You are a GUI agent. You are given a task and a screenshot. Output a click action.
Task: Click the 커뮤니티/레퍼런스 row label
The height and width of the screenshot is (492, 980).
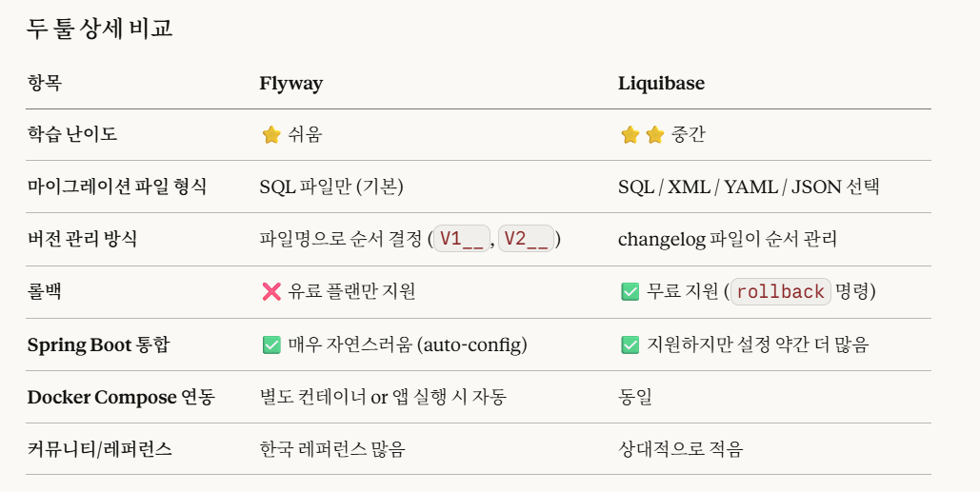[99, 449]
